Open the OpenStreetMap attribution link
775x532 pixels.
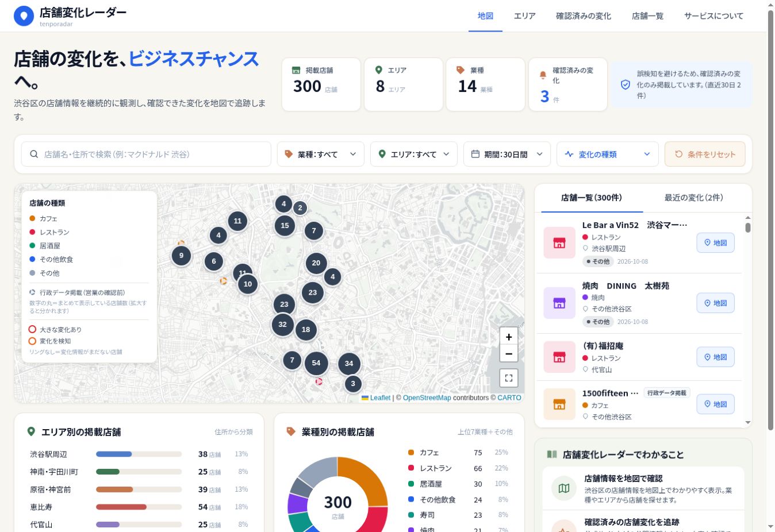coord(427,398)
